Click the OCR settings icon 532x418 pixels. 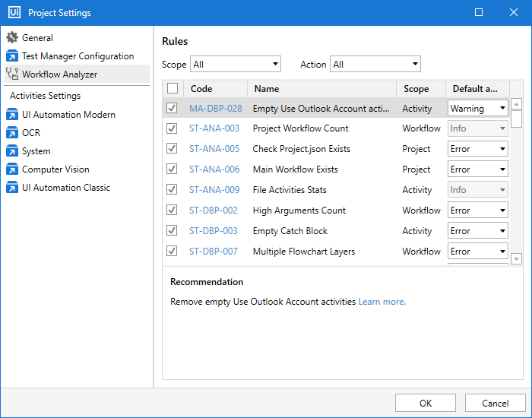pyautogui.click(x=12, y=133)
